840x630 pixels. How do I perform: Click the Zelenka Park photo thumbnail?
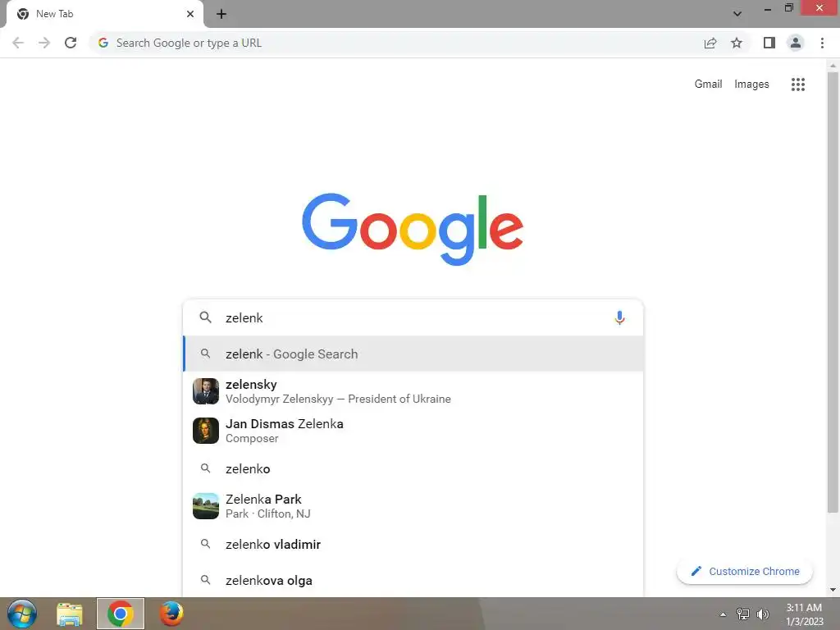tap(206, 506)
